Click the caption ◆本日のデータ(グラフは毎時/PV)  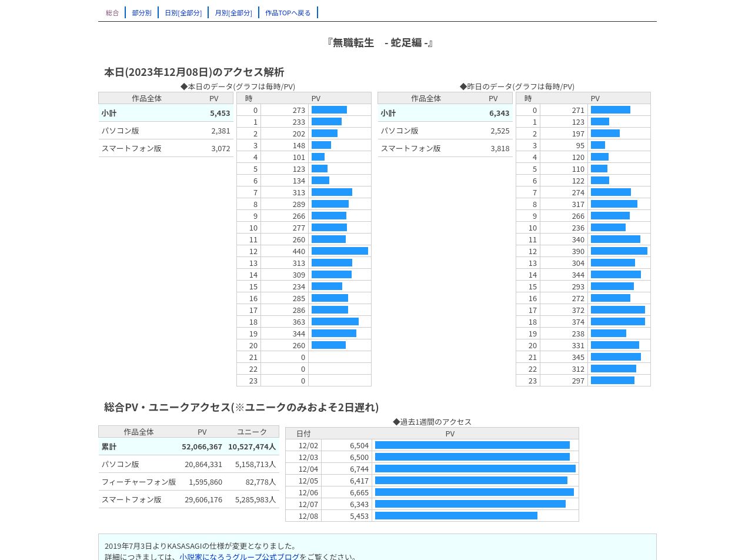point(238,86)
